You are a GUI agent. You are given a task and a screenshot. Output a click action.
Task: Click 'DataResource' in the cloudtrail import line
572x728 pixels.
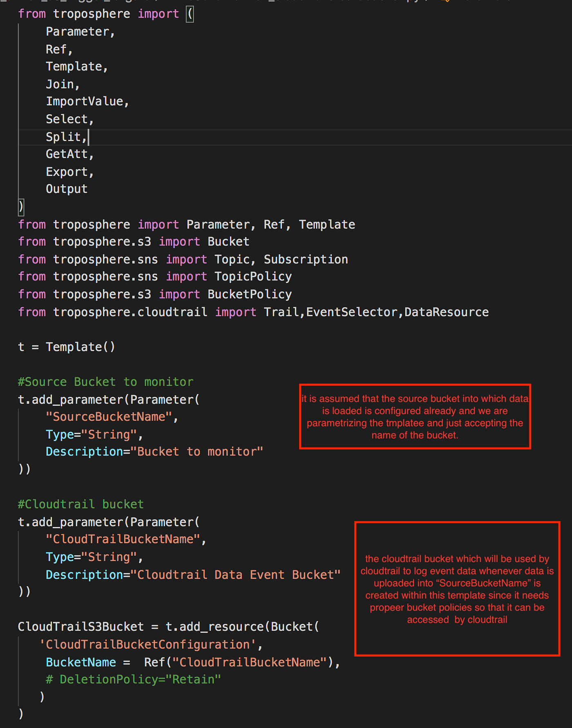(447, 312)
